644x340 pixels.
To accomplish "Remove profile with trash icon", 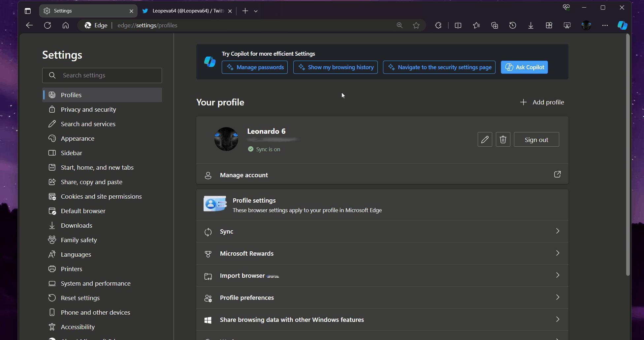I will coord(503,139).
